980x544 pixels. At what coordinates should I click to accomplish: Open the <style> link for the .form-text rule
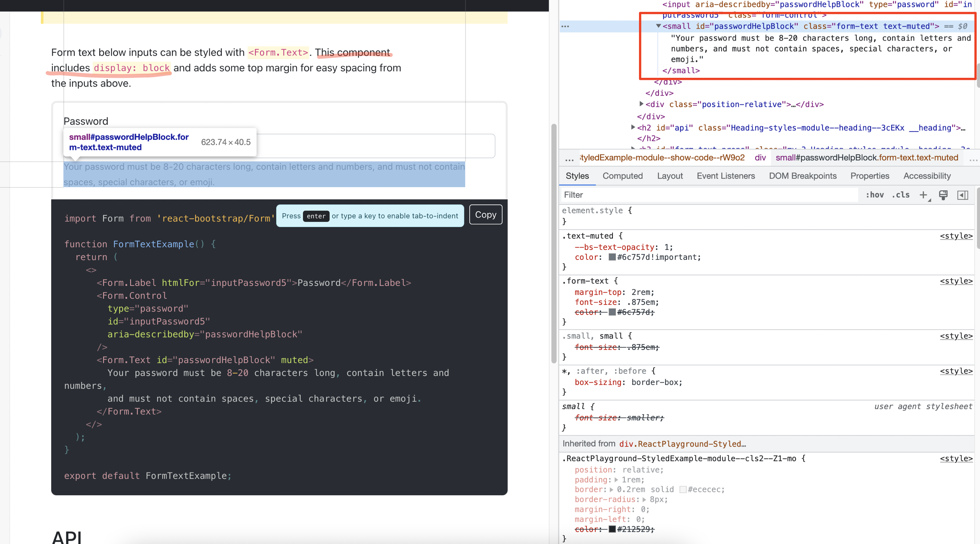click(x=956, y=281)
